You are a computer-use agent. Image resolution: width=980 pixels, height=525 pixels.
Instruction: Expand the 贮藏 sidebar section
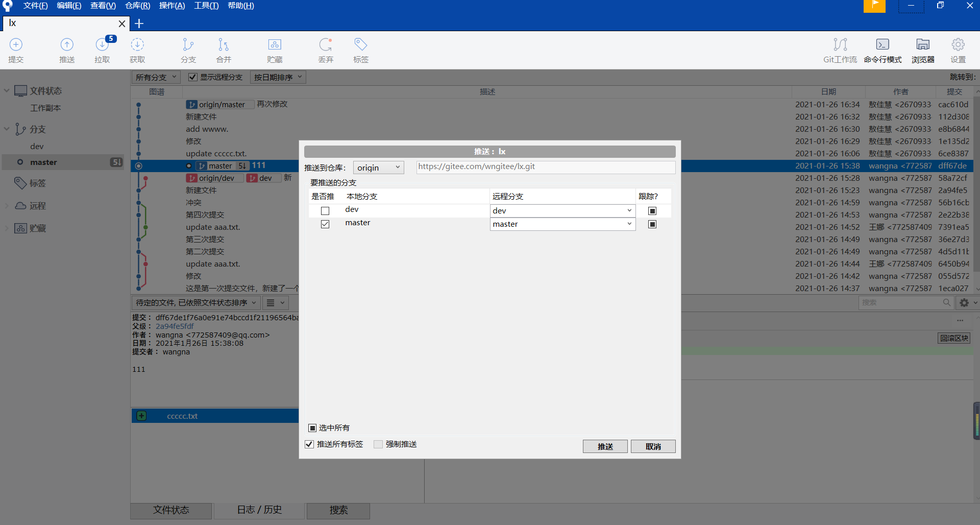[7, 228]
